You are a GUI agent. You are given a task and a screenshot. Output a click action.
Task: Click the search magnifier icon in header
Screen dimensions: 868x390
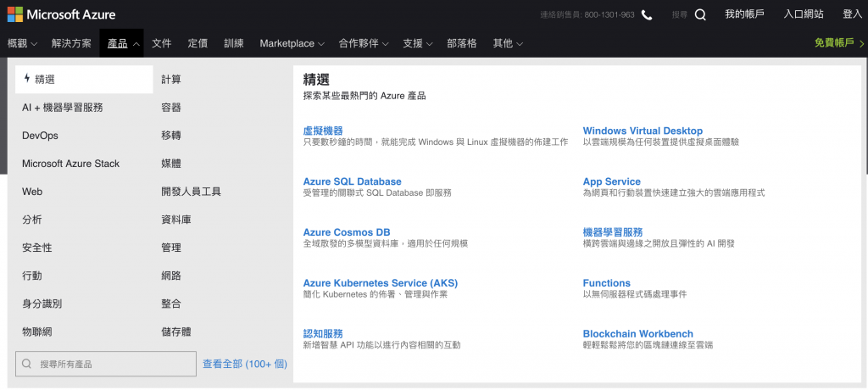700,15
